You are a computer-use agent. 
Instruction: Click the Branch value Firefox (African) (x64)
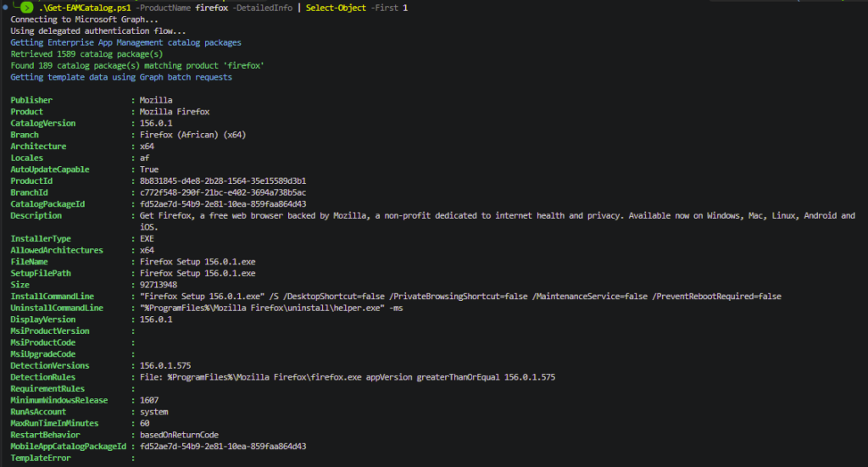pos(192,135)
